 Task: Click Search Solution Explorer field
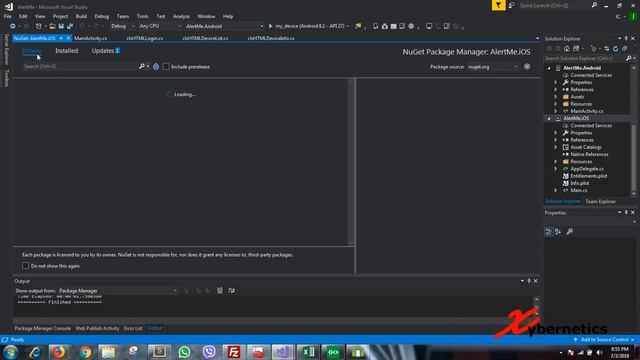pyautogui.click(x=585, y=58)
